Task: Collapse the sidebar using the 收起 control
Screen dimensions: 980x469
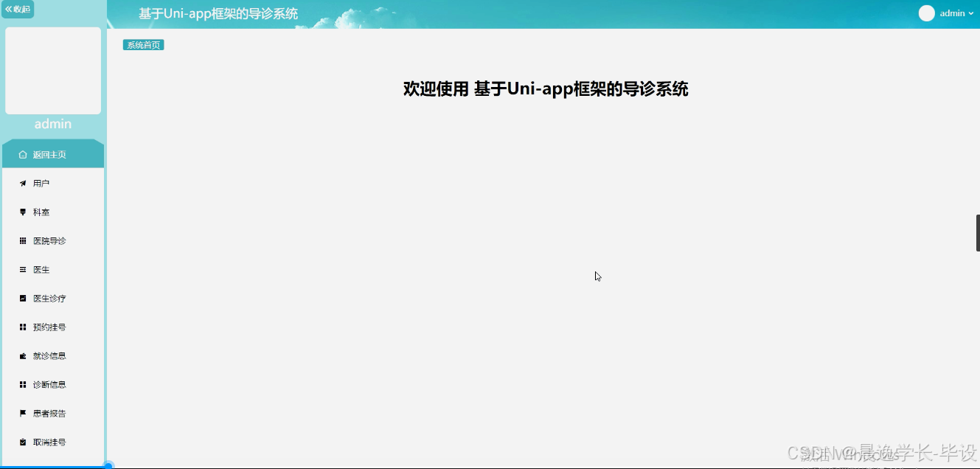Action: point(18,10)
